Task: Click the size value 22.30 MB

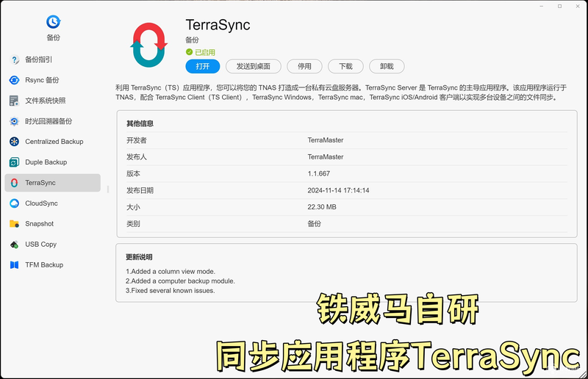Action: (322, 207)
